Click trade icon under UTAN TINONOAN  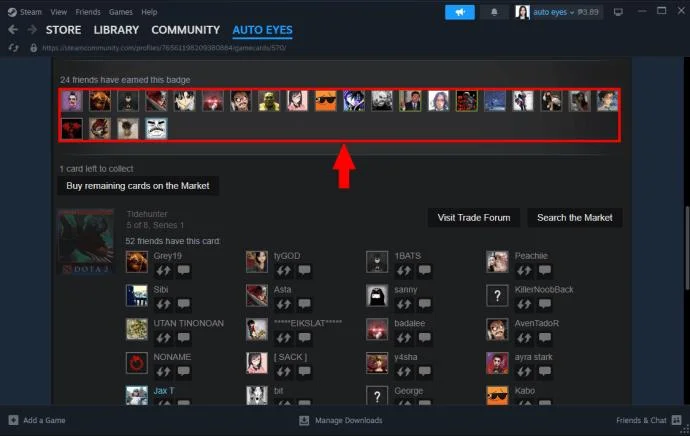coord(163,338)
